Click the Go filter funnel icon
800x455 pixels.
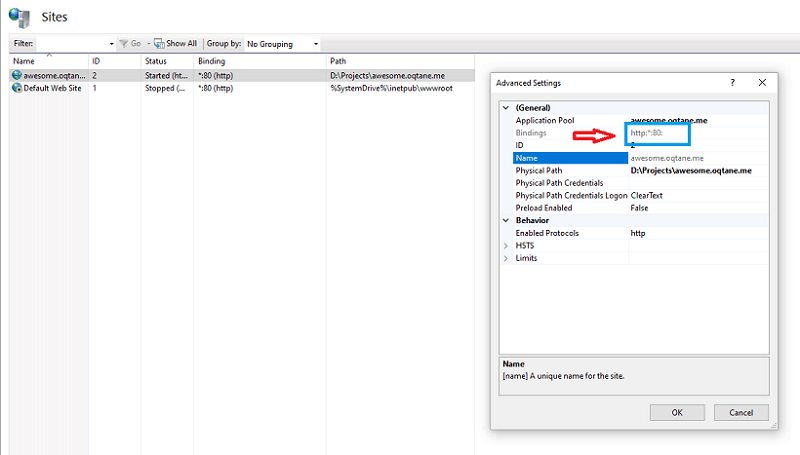pyautogui.click(x=123, y=44)
